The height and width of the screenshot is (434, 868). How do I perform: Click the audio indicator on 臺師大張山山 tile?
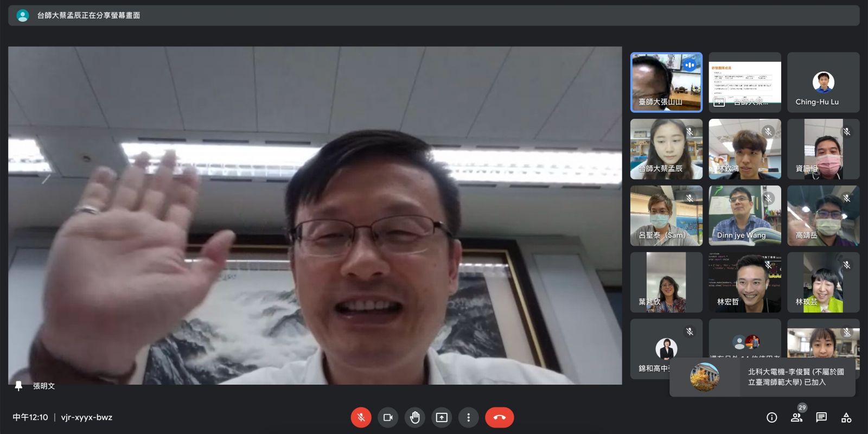pos(690,65)
